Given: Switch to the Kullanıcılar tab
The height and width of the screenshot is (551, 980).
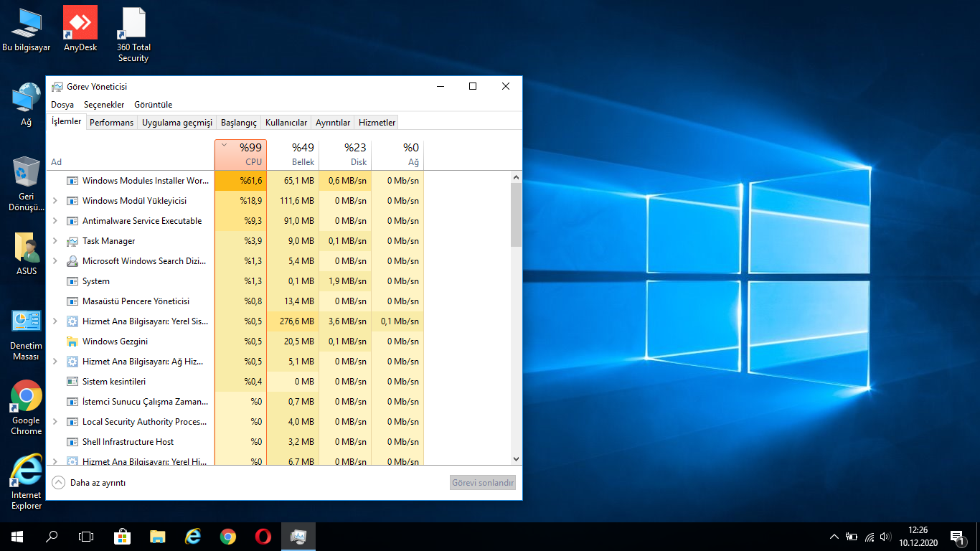Looking at the screenshot, I should pos(286,123).
